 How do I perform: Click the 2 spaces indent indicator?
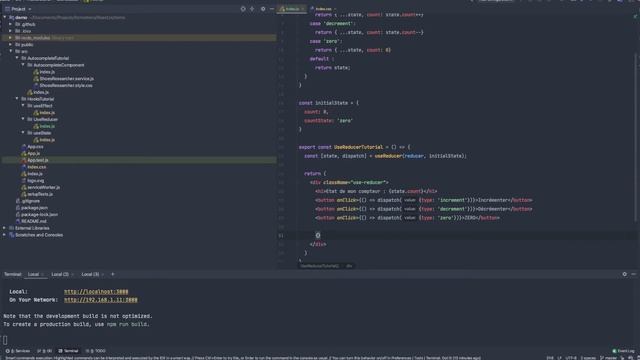point(588,358)
